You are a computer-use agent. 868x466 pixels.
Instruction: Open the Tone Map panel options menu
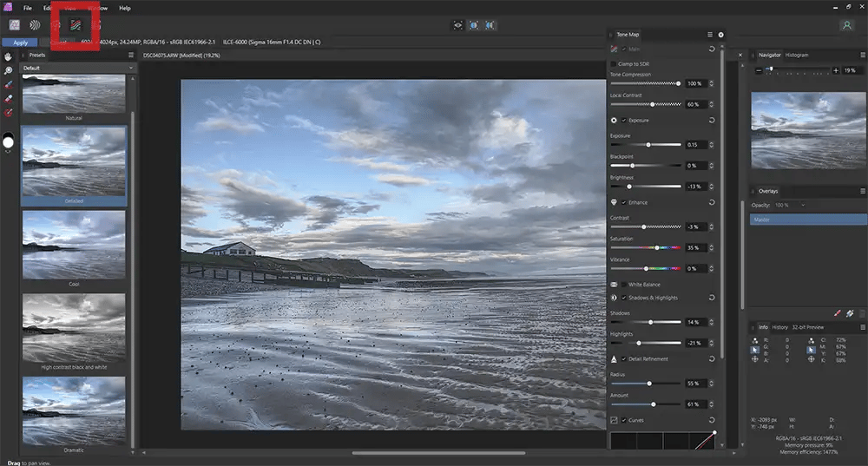point(710,35)
